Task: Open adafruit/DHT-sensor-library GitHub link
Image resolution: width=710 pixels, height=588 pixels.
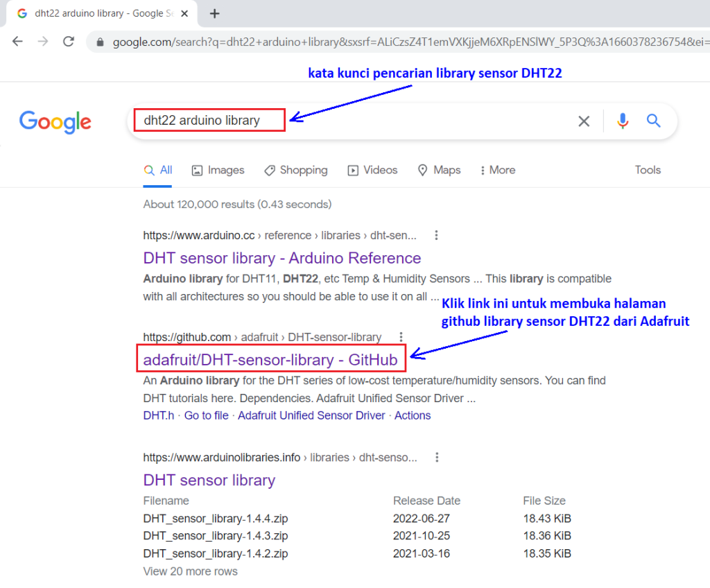Action: 270,360
